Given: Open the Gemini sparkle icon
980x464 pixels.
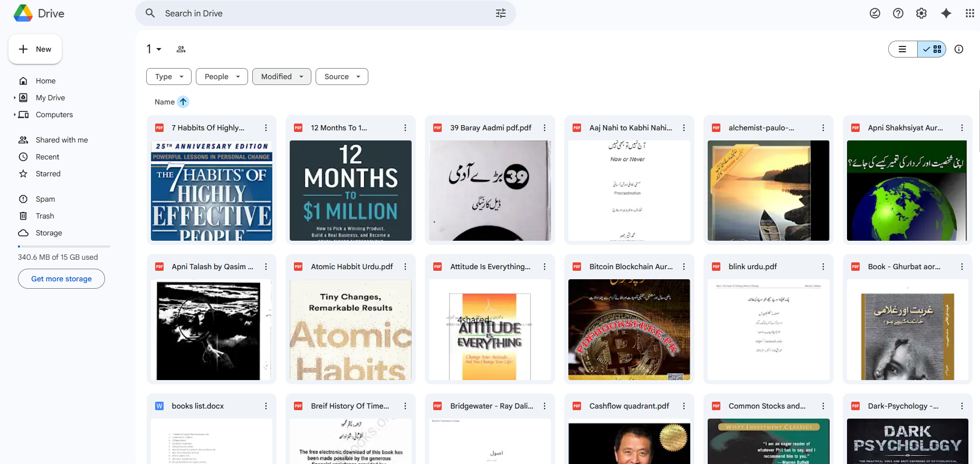Looking at the screenshot, I should click(x=946, y=13).
